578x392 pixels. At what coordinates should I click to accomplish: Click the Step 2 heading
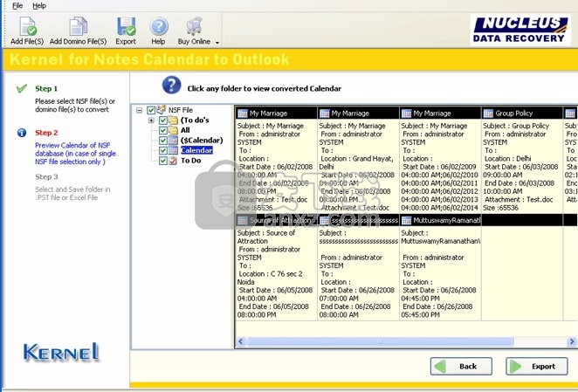point(46,133)
